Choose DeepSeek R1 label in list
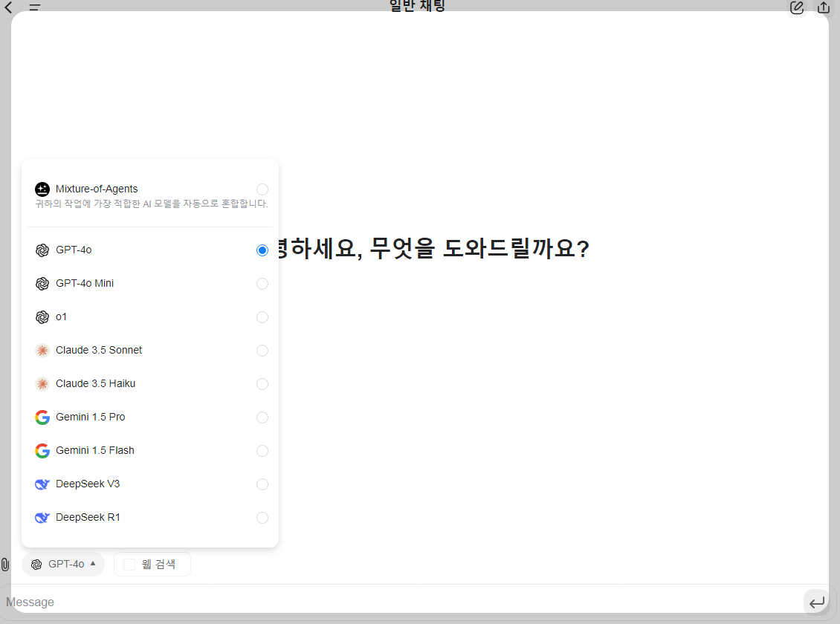This screenshot has height=624, width=840. [x=88, y=517]
